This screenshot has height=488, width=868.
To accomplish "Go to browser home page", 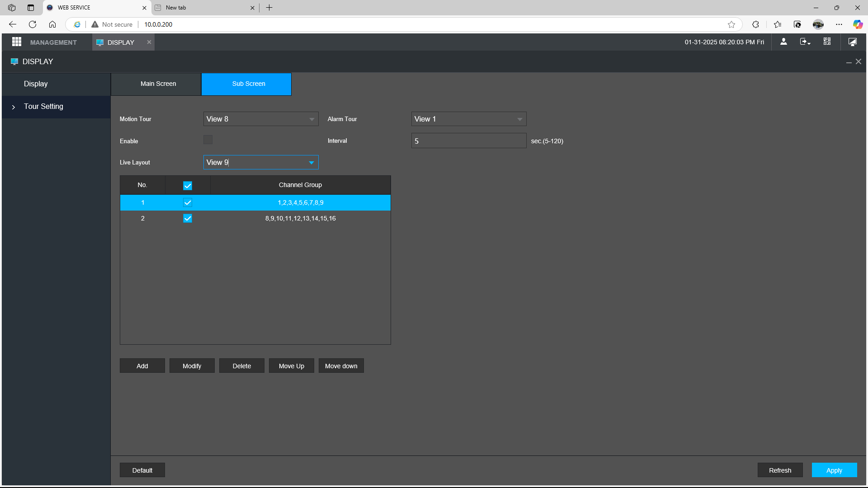I will [52, 24].
